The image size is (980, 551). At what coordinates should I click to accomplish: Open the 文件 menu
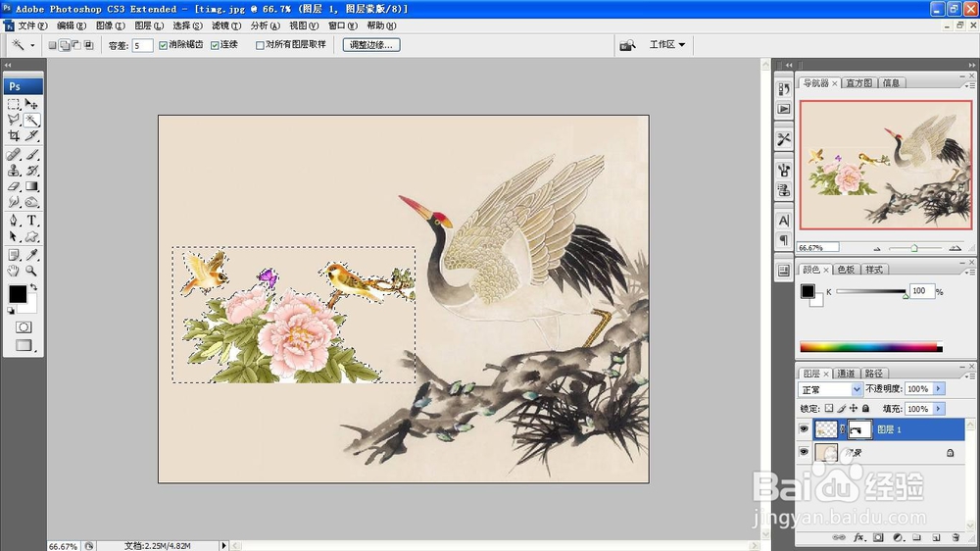(32, 25)
